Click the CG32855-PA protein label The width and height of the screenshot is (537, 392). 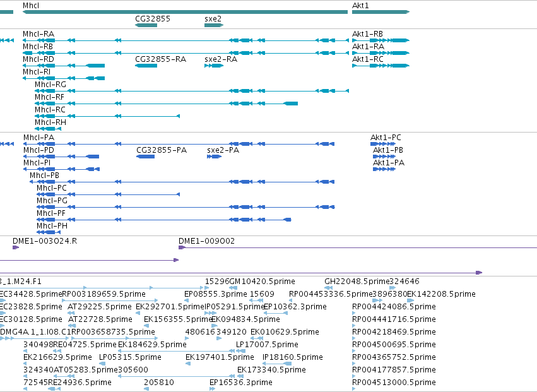click(x=162, y=150)
